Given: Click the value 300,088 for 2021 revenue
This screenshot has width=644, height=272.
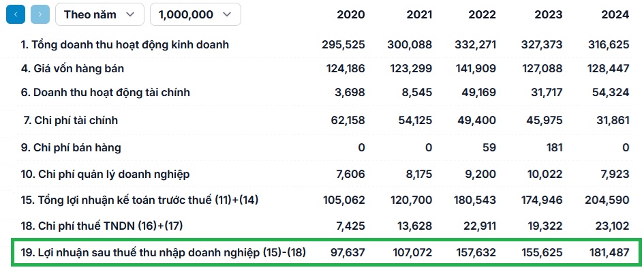Looking at the screenshot, I should coord(410,44).
